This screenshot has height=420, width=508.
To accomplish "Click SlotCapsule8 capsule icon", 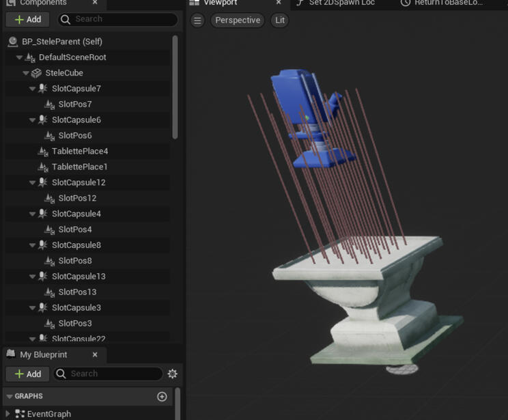I will click(43, 245).
